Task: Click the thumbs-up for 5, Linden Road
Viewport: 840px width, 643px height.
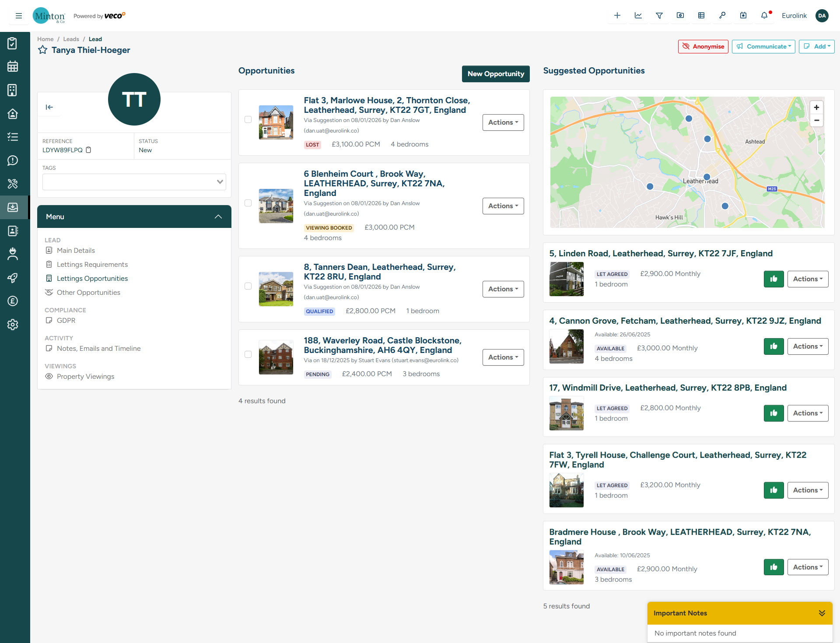Action: (x=773, y=279)
